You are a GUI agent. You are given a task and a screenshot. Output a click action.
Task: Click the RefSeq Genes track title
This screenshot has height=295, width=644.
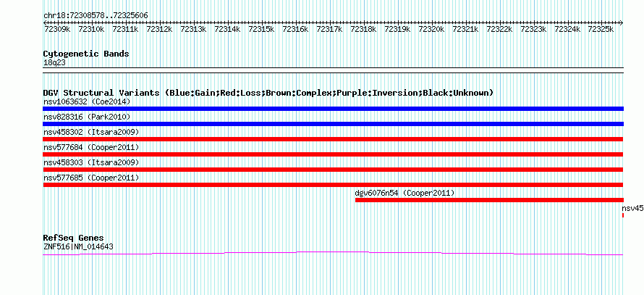pos(73,238)
